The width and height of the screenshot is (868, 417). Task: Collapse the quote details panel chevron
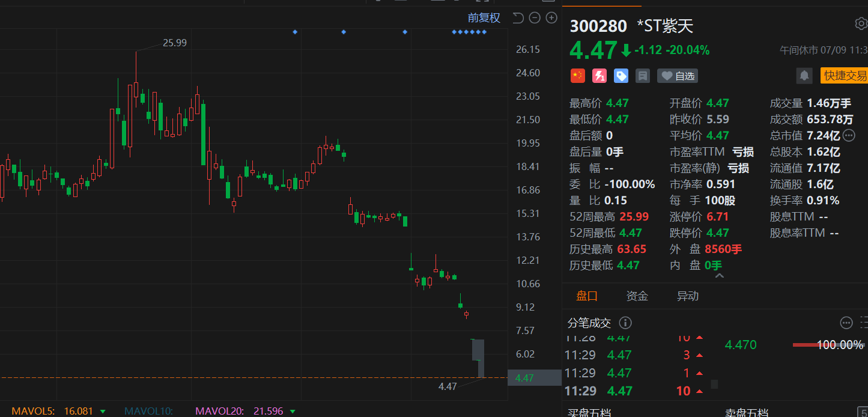719,276
